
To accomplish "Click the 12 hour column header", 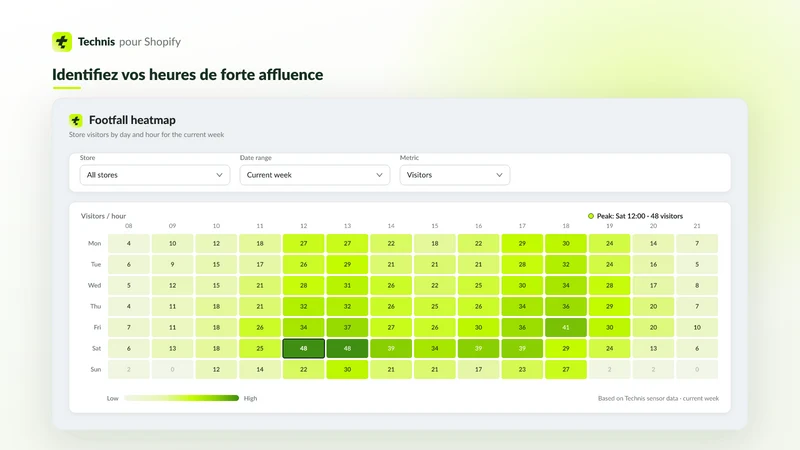I will 304,226.
